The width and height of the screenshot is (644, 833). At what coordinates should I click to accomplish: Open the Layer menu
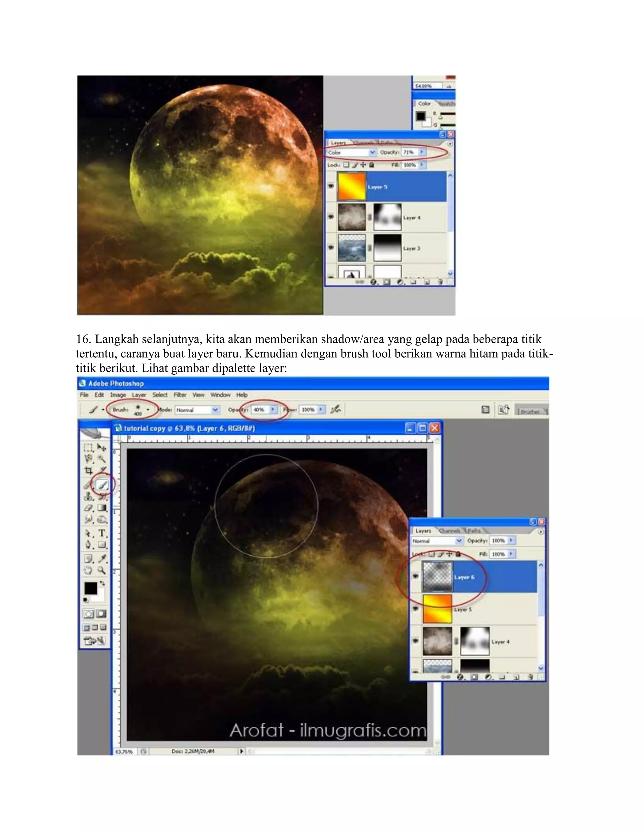[139, 395]
